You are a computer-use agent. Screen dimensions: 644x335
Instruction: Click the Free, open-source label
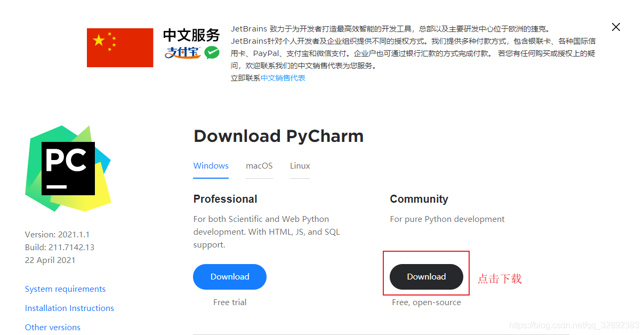[426, 302]
